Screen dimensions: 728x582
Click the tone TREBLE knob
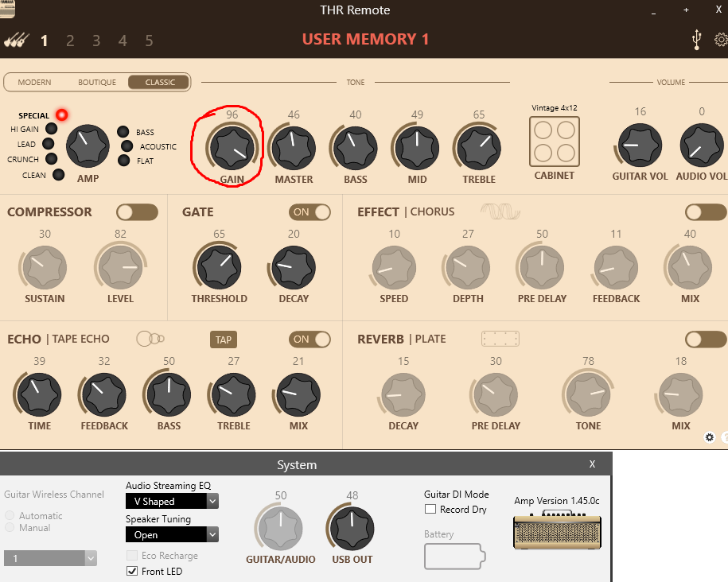[x=479, y=148]
